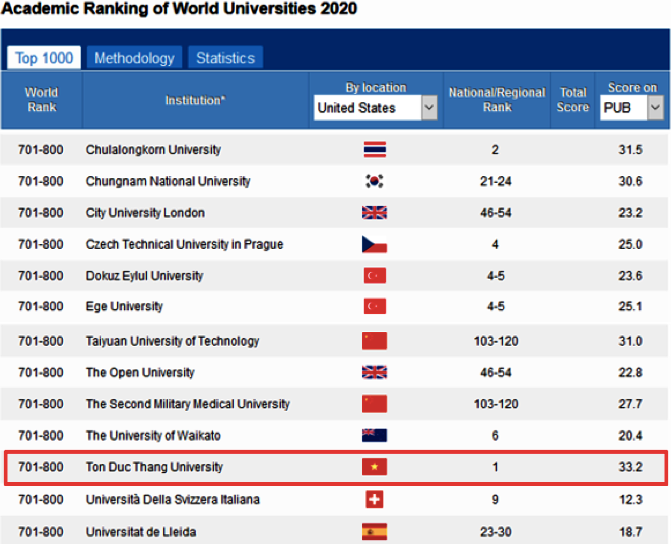The width and height of the screenshot is (671, 544).
Task: Click the Switzerland flag for Università Della Svizzera Italiana
Action: pos(375,499)
